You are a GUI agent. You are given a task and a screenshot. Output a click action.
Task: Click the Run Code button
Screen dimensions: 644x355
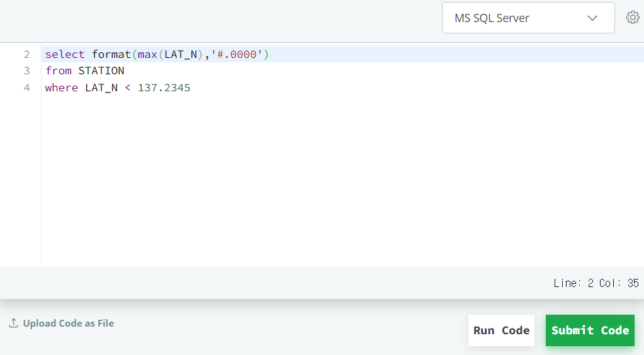tap(501, 330)
